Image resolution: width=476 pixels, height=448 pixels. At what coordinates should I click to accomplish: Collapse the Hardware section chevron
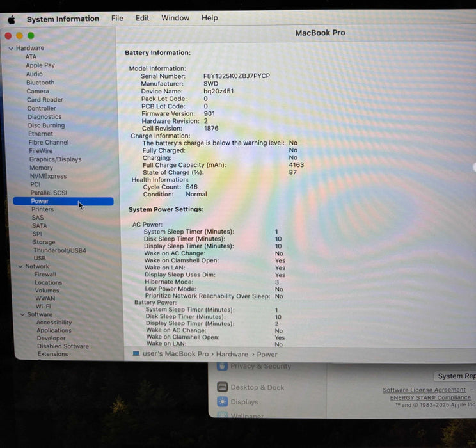click(11, 48)
